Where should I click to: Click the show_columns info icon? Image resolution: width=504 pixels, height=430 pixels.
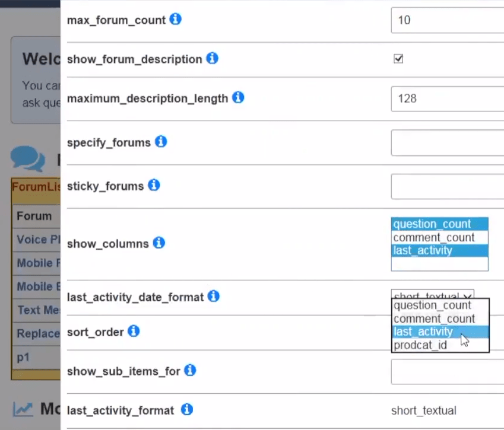pos(158,243)
